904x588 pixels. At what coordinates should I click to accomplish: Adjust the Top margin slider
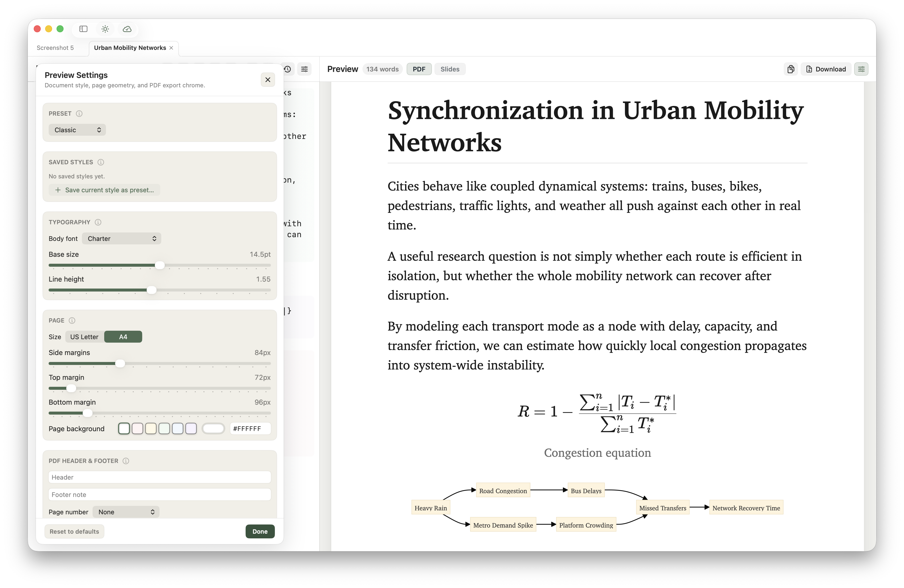tap(160, 388)
